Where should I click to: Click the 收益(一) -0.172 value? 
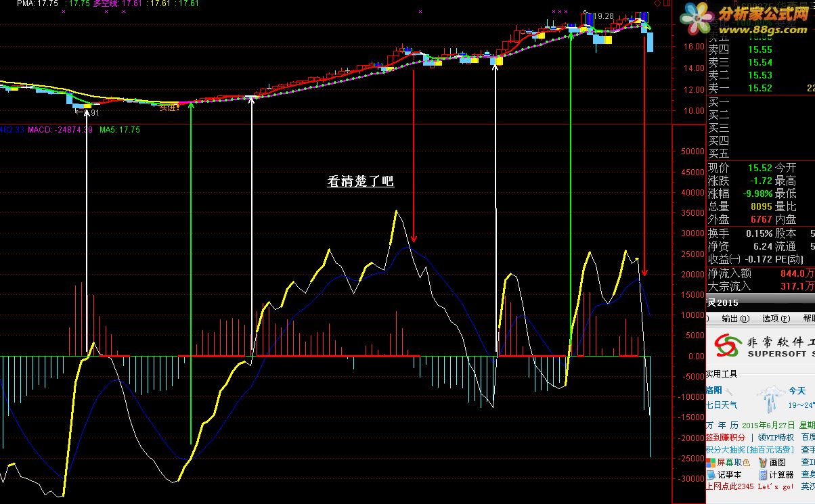759,259
